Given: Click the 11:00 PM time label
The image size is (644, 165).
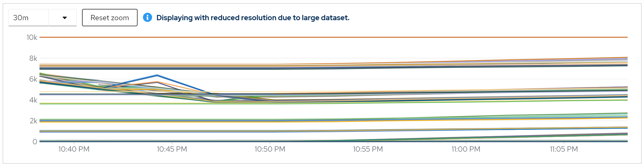Looking at the screenshot, I should coord(466,149).
